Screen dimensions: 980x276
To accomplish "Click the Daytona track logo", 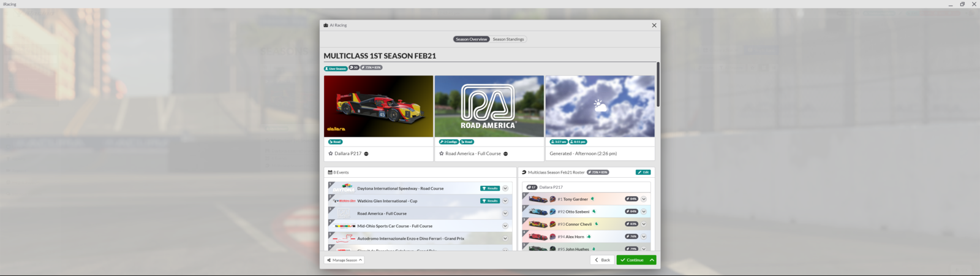I will tap(344, 188).
